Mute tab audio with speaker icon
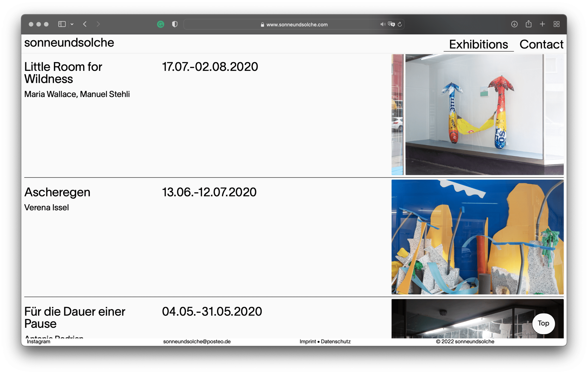This screenshot has height=374, width=588. (x=382, y=24)
